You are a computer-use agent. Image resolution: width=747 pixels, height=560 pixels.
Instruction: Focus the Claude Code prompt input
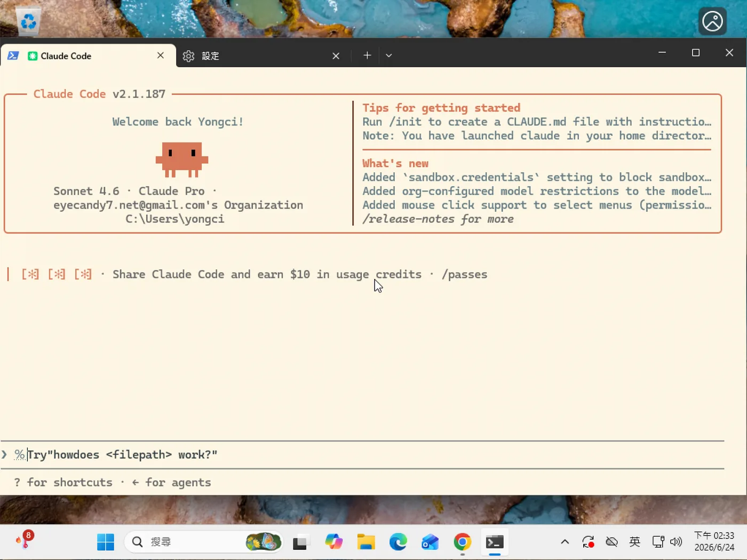pos(363,454)
